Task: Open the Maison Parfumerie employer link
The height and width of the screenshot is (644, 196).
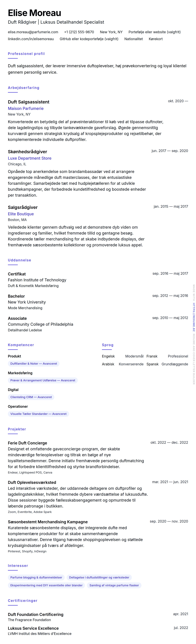Action: pyautogui.click(x=26, y=109)
